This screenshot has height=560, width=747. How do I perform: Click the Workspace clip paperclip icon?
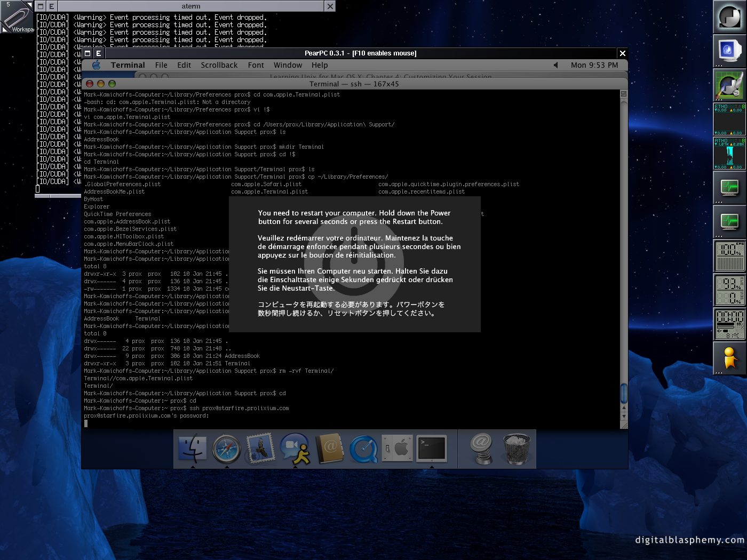17,17
